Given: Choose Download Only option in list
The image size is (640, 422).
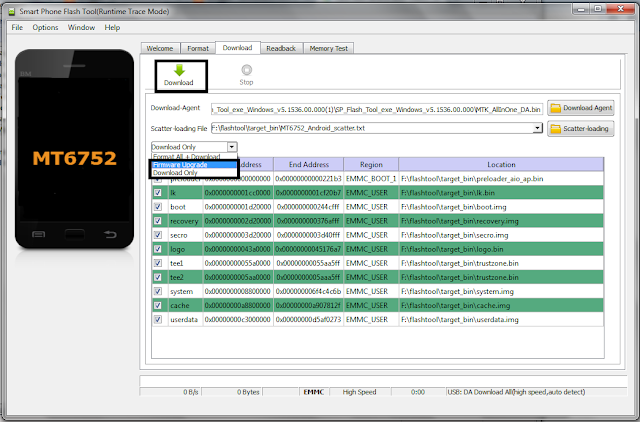Looking at the screenshot, I should [x=194, y=173].
